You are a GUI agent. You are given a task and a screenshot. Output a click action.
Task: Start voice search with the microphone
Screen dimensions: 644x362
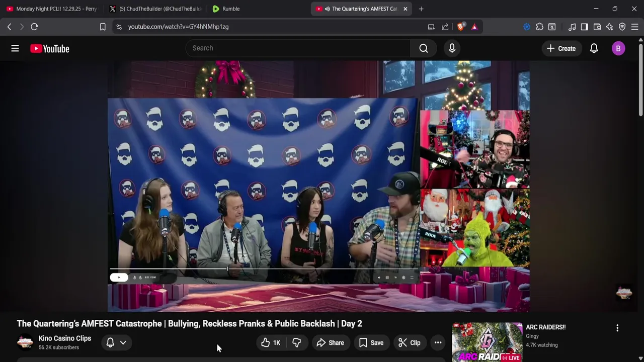pyautogui.click(x=452, y=48)
